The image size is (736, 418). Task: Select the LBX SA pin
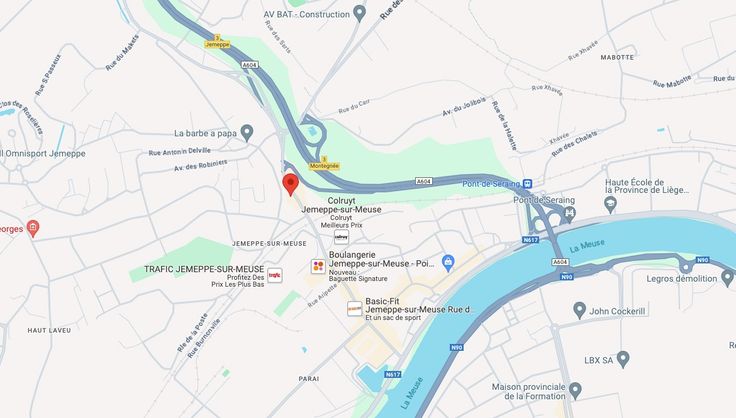click(623, 360)
